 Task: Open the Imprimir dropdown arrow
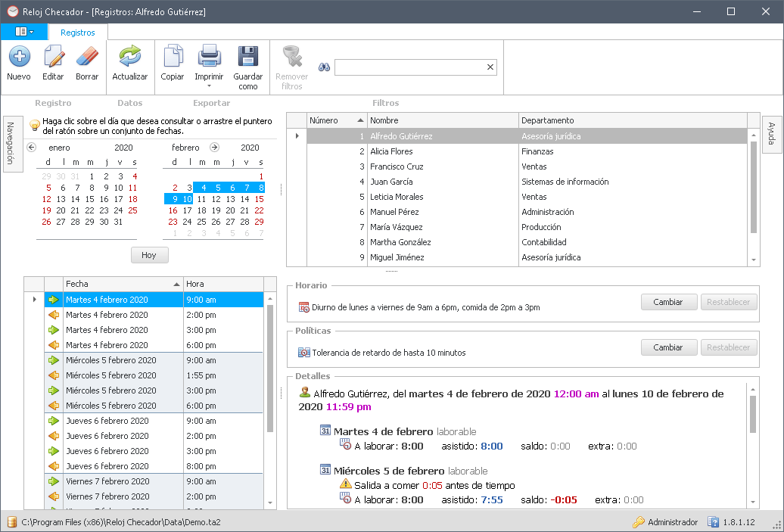(209, 86)
